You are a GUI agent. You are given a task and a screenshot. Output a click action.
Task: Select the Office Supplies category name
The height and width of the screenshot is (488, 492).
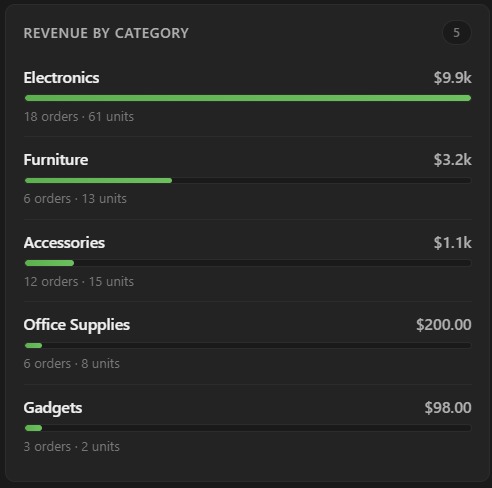[77, 325]
